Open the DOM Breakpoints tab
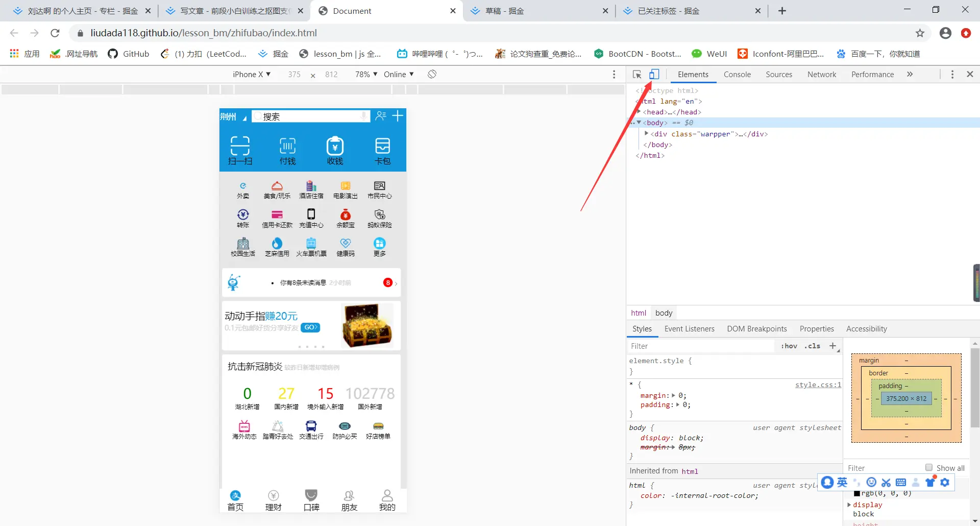 (x=757, y=329)
